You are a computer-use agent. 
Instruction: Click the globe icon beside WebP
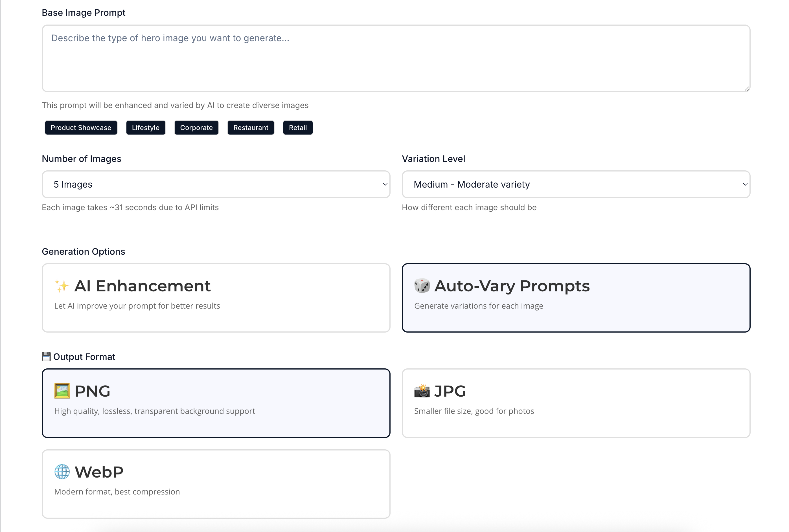(62, 472)
